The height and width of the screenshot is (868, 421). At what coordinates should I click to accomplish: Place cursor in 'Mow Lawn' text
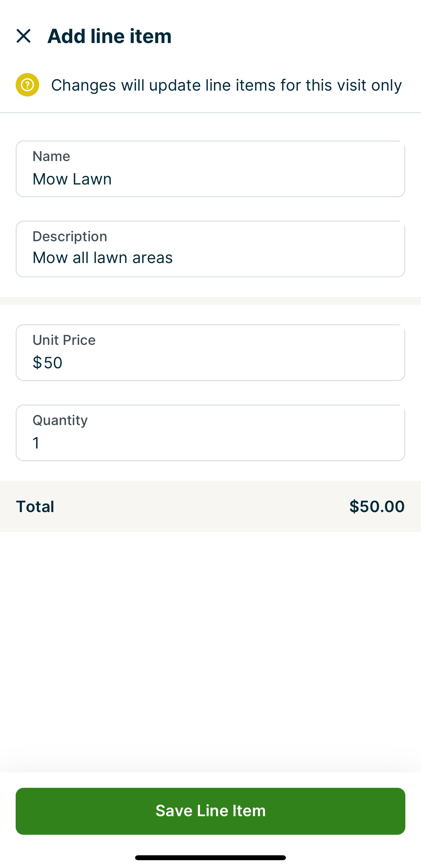72,179
